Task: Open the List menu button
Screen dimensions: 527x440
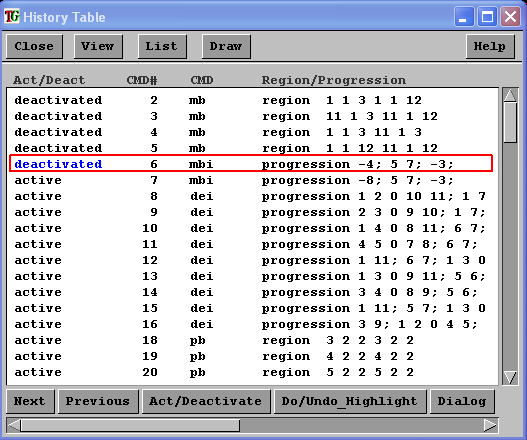Action: (162, 46)
